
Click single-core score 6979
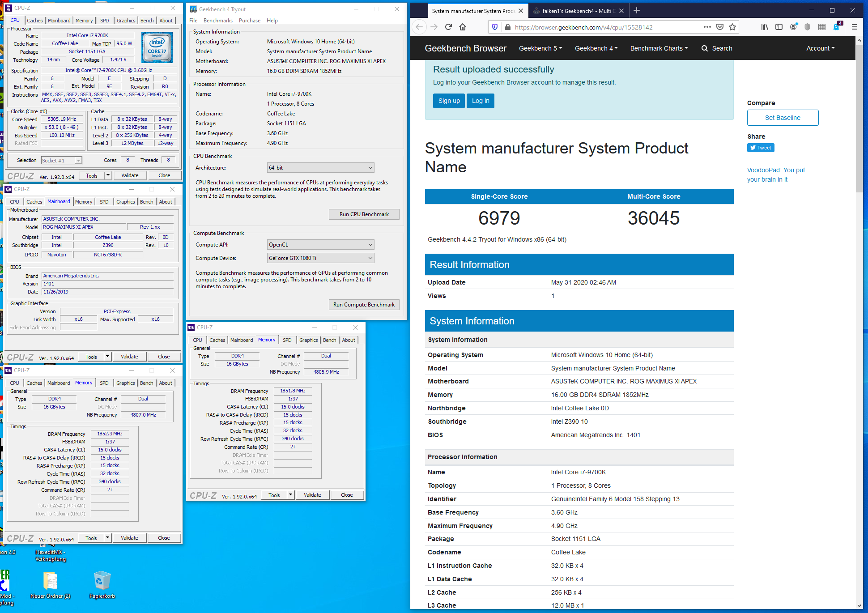pos(499,218)
